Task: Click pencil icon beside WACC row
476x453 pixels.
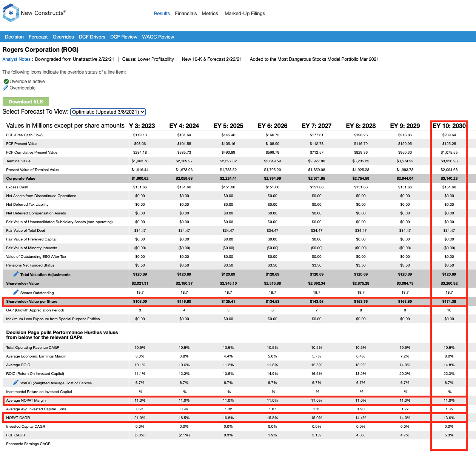Action: (x=16, y=382)
